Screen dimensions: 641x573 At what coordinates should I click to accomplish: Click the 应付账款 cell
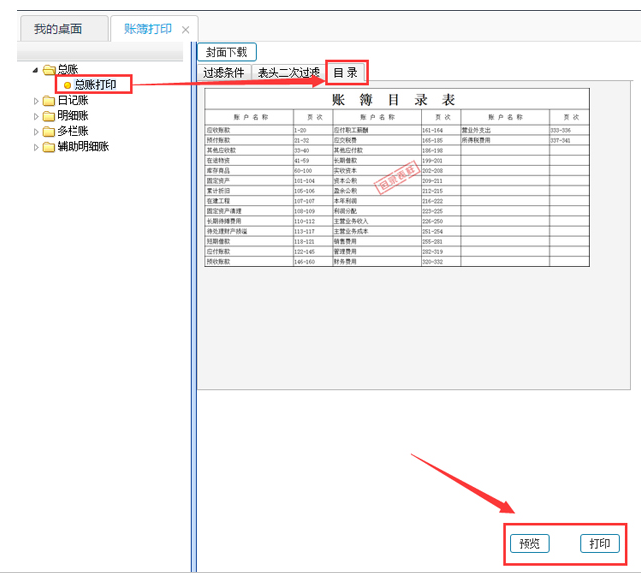pos(249,251)
